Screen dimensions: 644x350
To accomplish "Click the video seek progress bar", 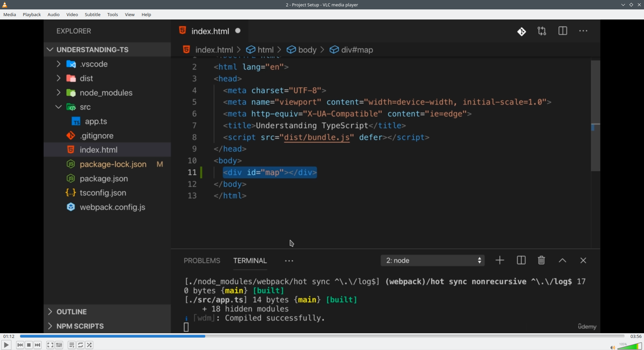I will [x=322, y=336].
